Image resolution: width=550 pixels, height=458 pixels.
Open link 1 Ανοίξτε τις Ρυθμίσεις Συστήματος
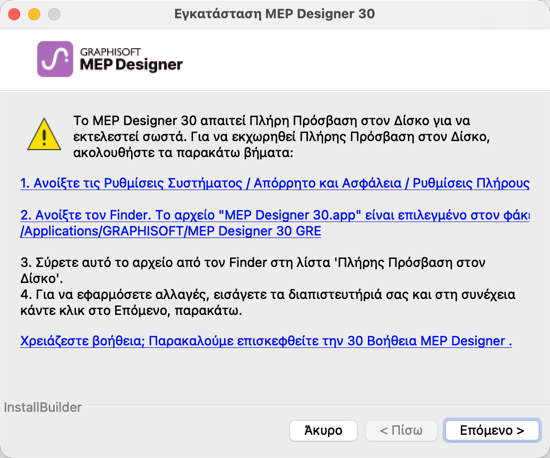tap(275, 183)
